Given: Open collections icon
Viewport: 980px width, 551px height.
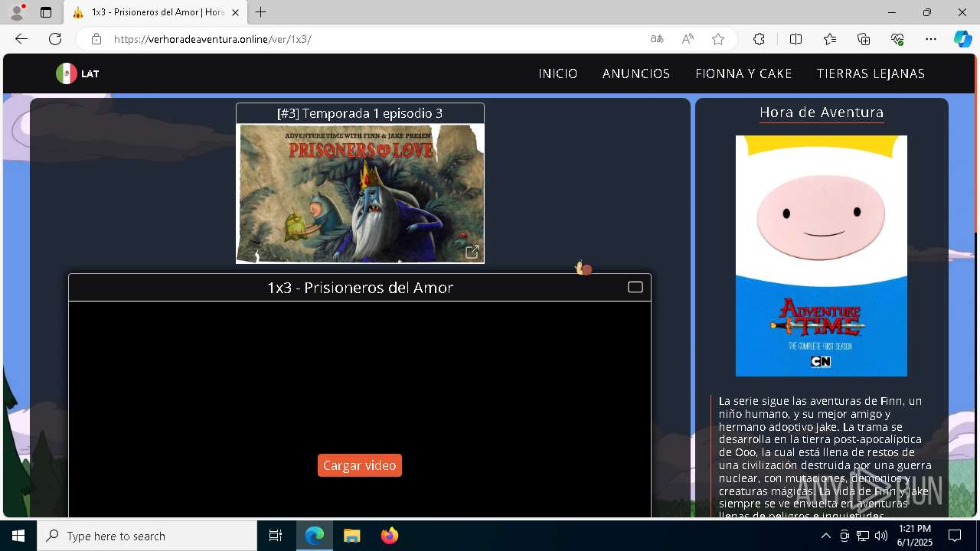Looking at the screenshot, I should tap(864, 39).
